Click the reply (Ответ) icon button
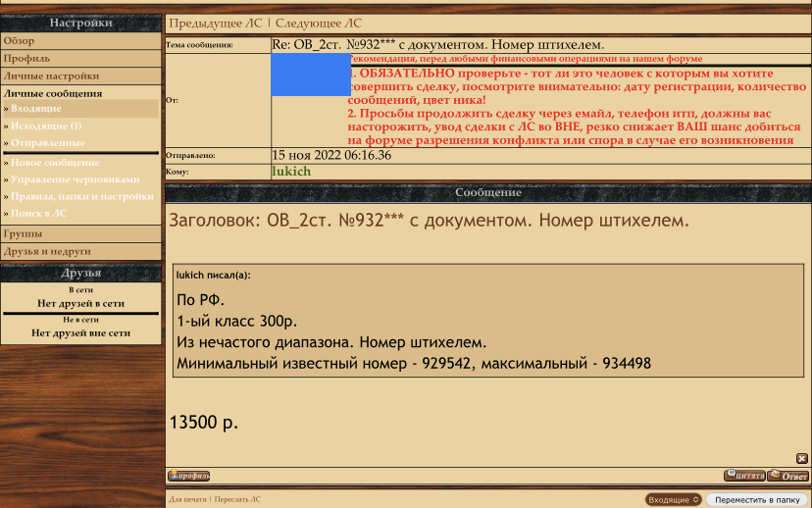The width and height of the screenshot is (812, 508). [x=788, y=476]
